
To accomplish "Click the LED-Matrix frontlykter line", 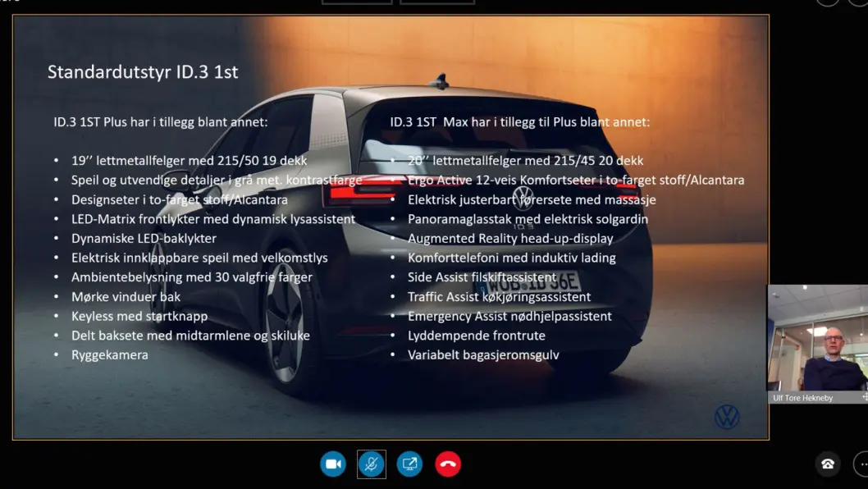I will click(x=213, y=219).
